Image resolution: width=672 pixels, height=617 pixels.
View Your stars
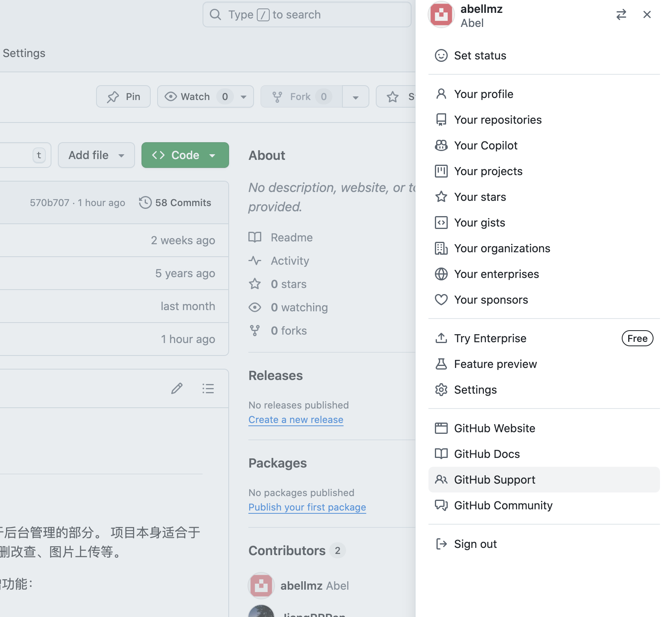[544, 197]
